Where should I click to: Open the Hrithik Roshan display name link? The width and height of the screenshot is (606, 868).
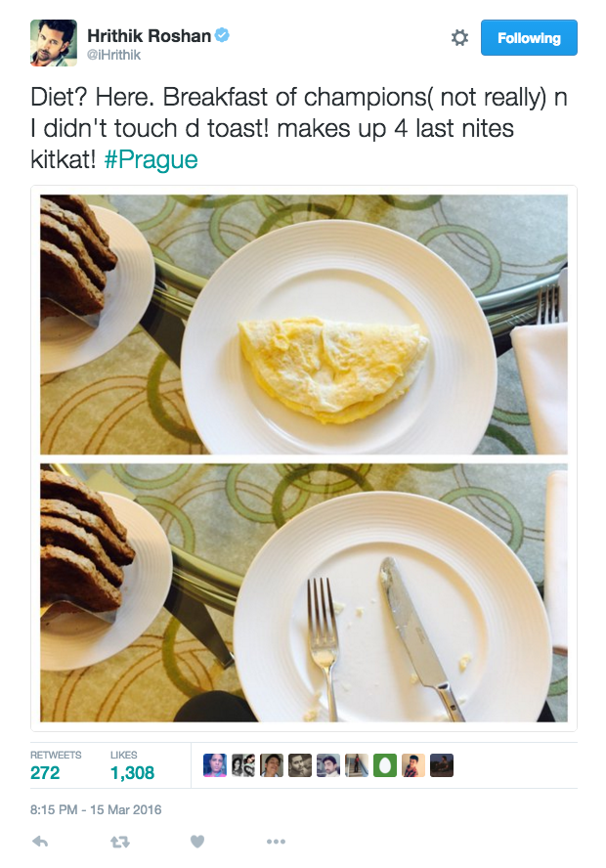click(149, 36)
